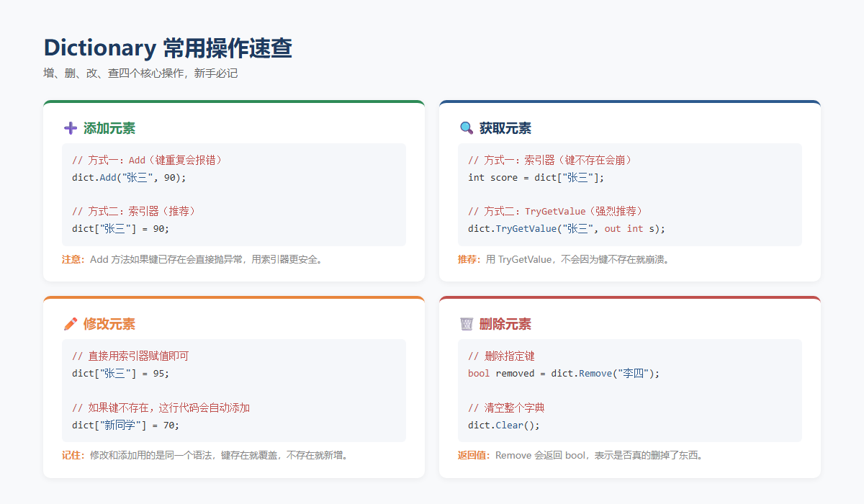This screenshot has height=504, width=864.
Task: Click the code line dict["张三"] = 90;
Action: pyautogui.click(x=120, y=229)
